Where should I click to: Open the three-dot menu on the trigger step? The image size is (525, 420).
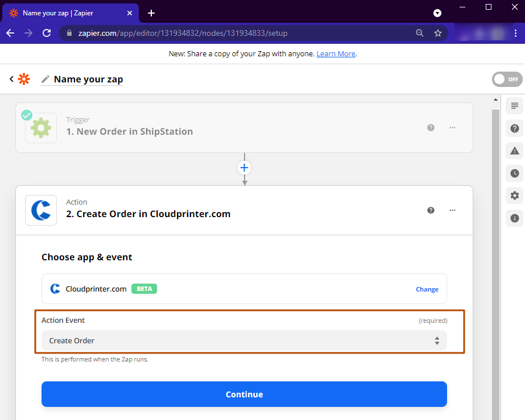tap(452, 127)
